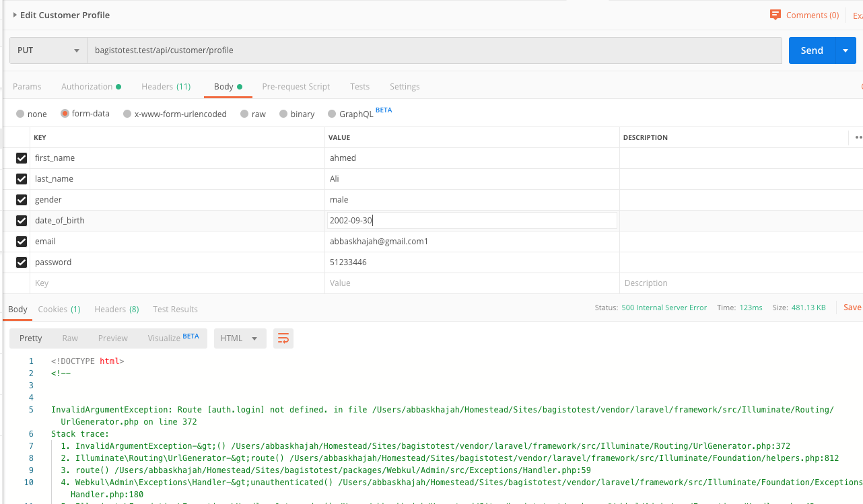863x504 pixels.
Task: Click the 'Stack trace:' line
Action: click(x=80, y=434)
